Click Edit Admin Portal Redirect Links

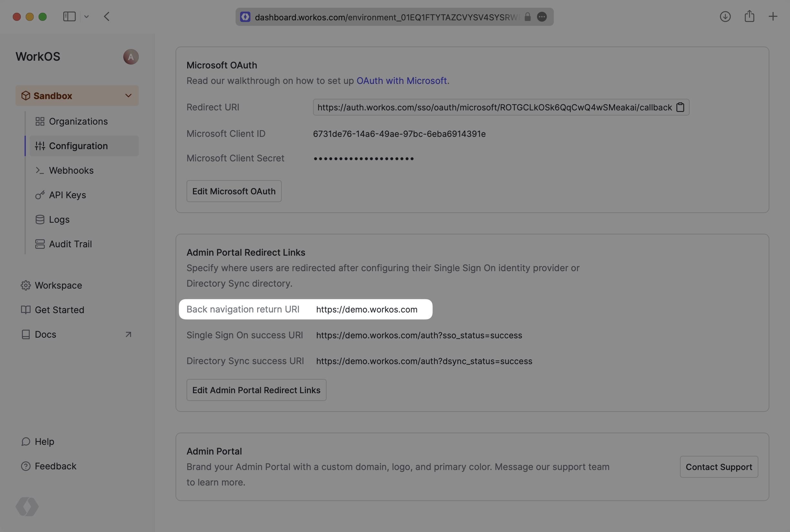point(256,390)
